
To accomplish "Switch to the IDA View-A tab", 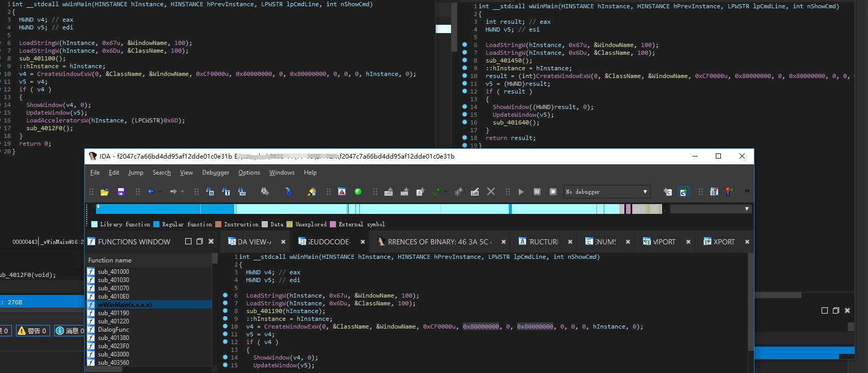I will tap(253, 242).
